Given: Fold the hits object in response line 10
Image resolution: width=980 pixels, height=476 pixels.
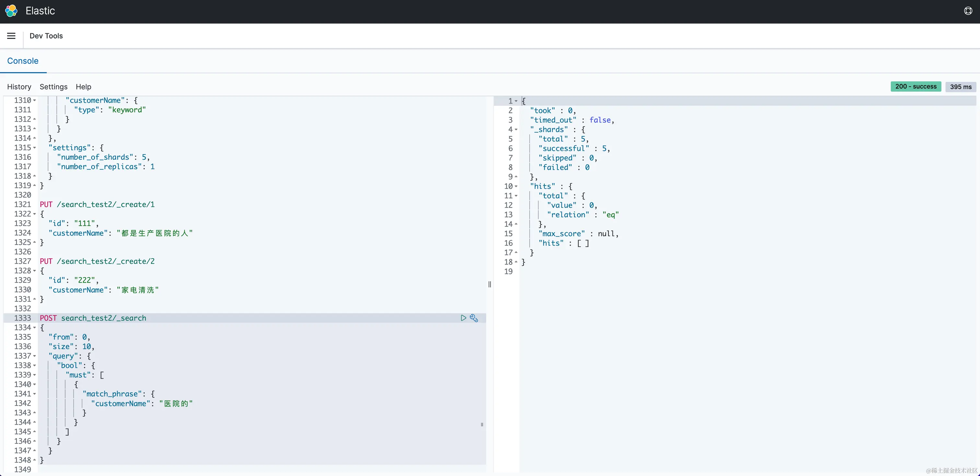Looking at the screenshot, I should (516, 187).
